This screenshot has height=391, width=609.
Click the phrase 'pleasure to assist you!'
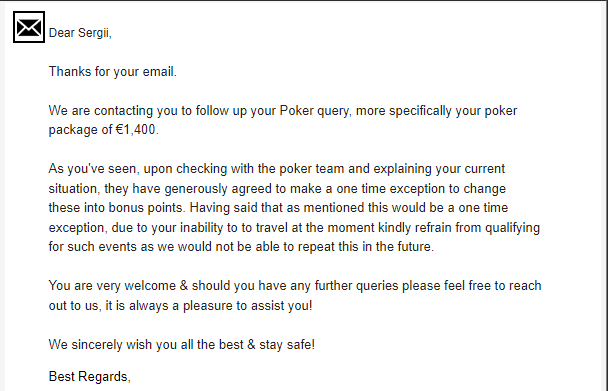click(247, 306)
